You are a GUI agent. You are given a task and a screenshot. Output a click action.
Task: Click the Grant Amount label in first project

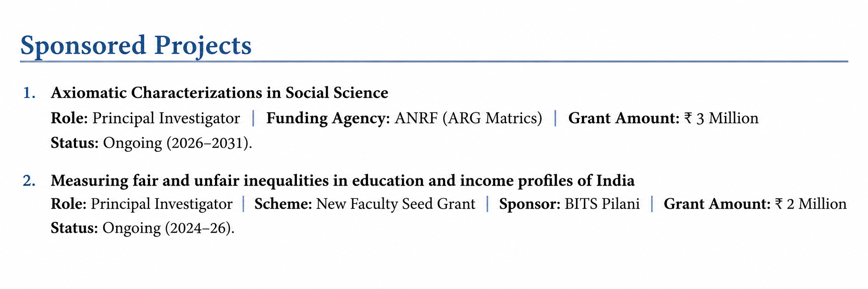tap(624, 119)
